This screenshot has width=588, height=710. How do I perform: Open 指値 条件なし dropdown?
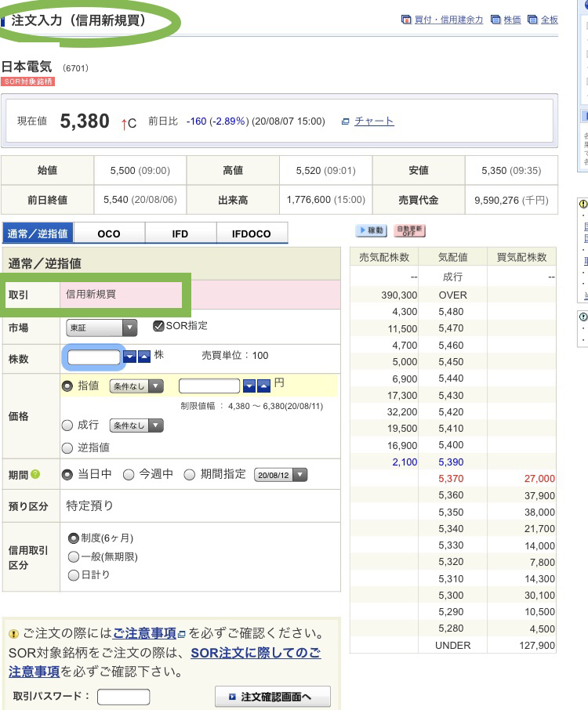(136, 386)
